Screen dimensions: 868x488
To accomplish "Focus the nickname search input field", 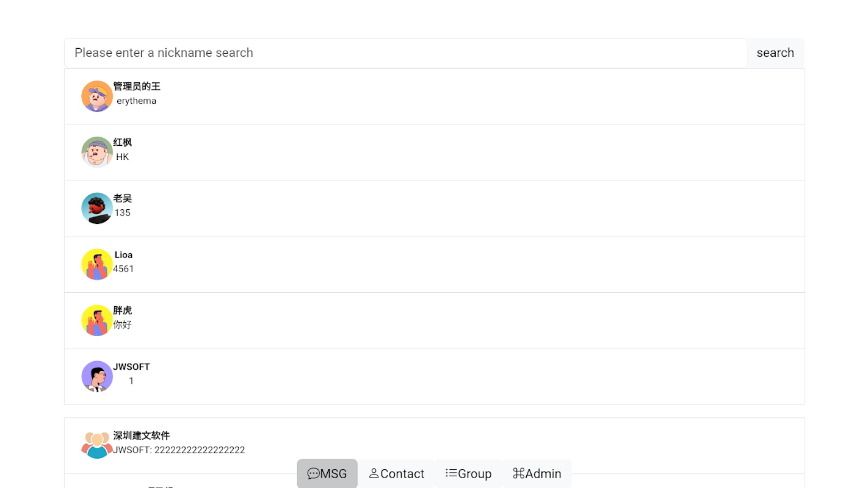I will (x=405, y=53).
